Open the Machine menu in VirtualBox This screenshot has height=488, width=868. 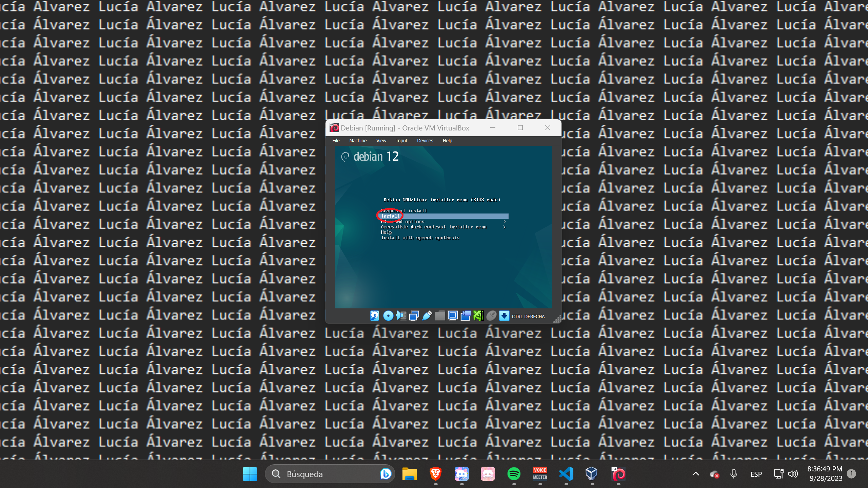[x=358, y=140]
